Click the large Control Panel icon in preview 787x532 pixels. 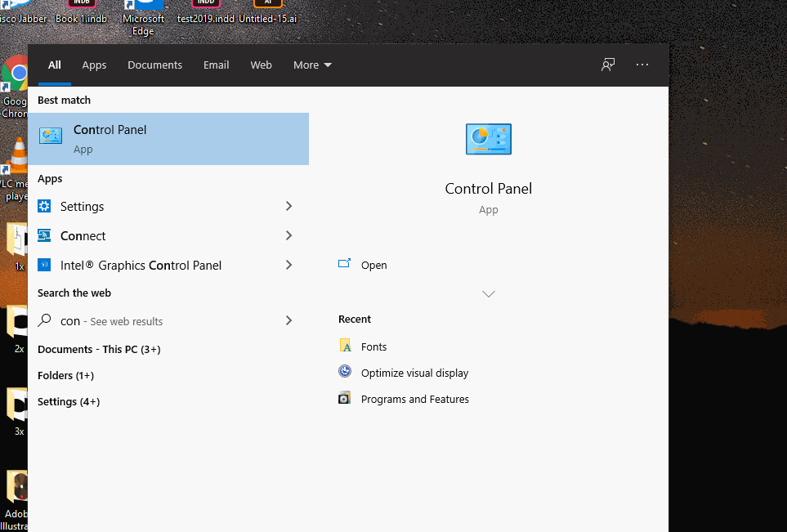click(x=489, y=139)
